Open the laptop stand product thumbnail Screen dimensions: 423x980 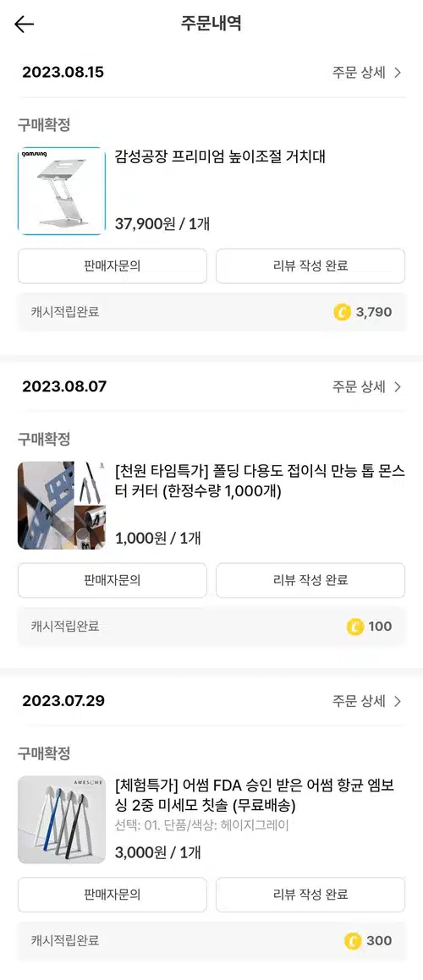61,190
